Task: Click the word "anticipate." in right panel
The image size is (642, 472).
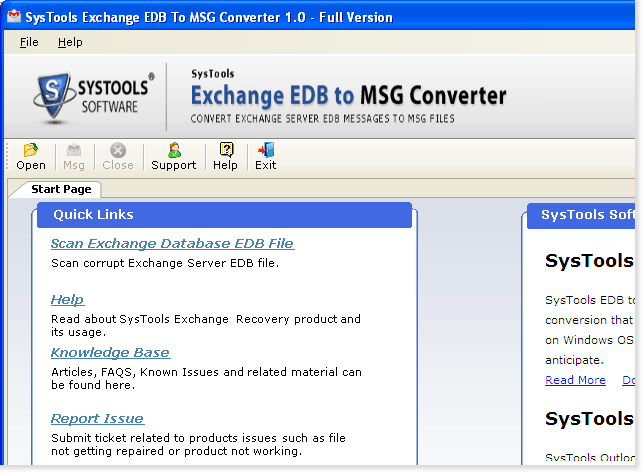Action: point(574,360)
